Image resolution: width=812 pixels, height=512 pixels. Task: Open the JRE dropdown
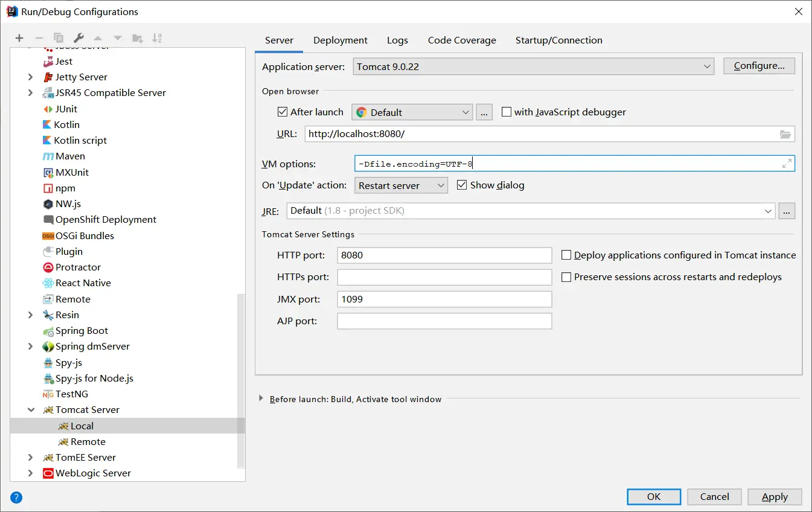point(531,211)
